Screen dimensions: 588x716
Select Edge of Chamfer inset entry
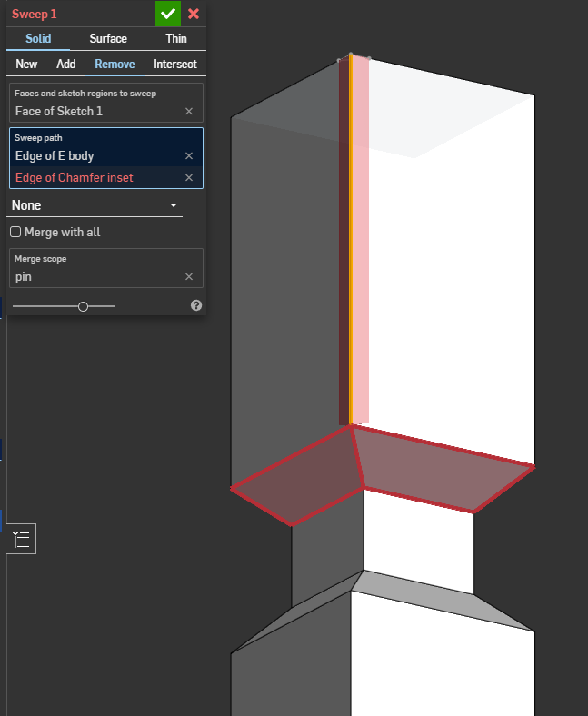tap(74, 177)
